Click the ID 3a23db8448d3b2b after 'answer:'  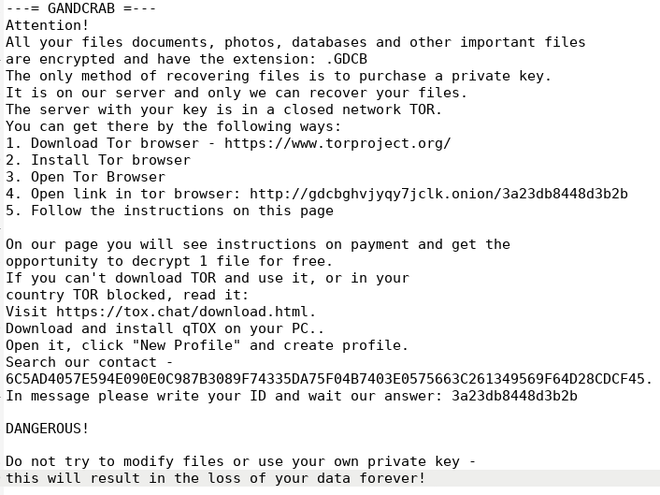click(514, 396)
